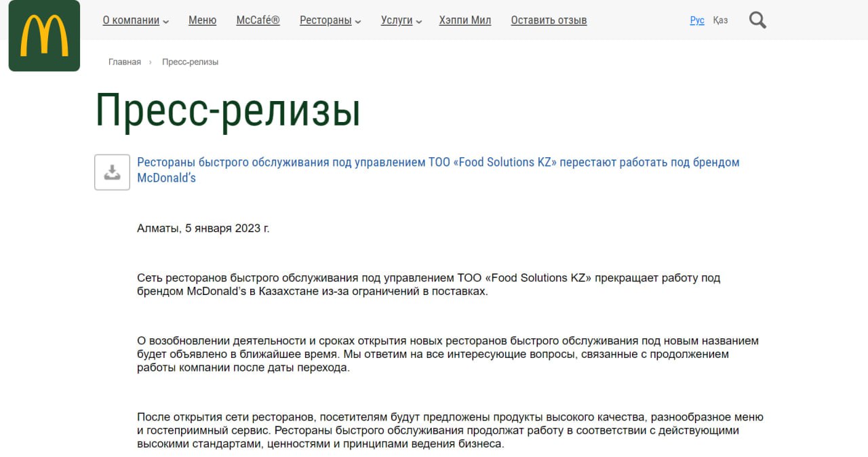Open the "Услуги" dropdown menu

pos(401,20)
